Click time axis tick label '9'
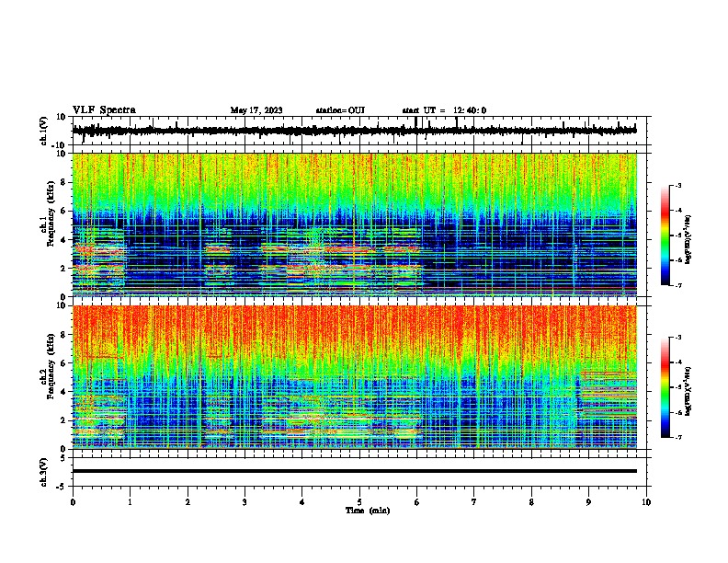Screen dimensions: 728x563 click(x=588, y=501)
